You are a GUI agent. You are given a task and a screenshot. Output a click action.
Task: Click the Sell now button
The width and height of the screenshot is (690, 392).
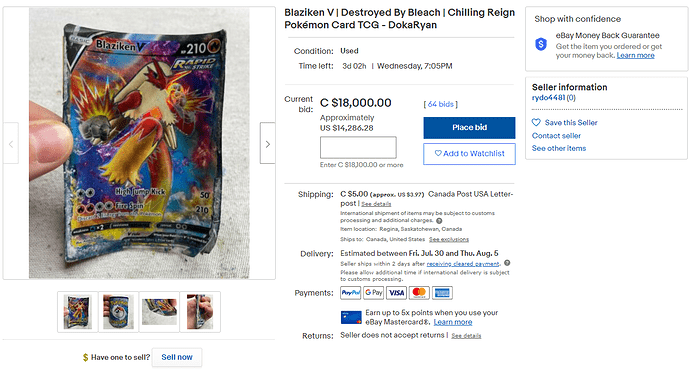pos(177,357)
